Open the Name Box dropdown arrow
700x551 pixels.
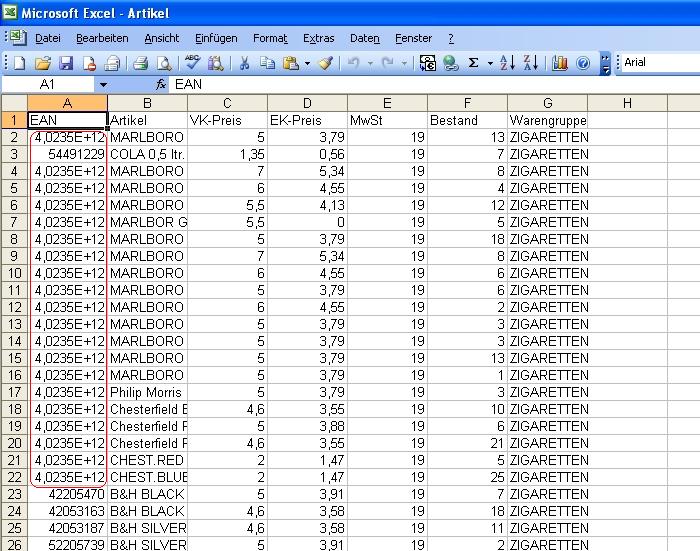pyautogui.click(x=103, y=84)
